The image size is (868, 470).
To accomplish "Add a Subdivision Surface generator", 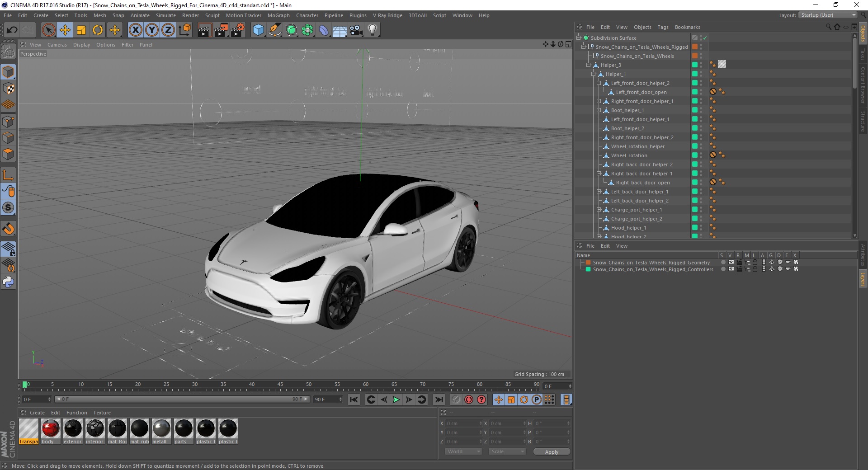I will click(x=291, y=30).
